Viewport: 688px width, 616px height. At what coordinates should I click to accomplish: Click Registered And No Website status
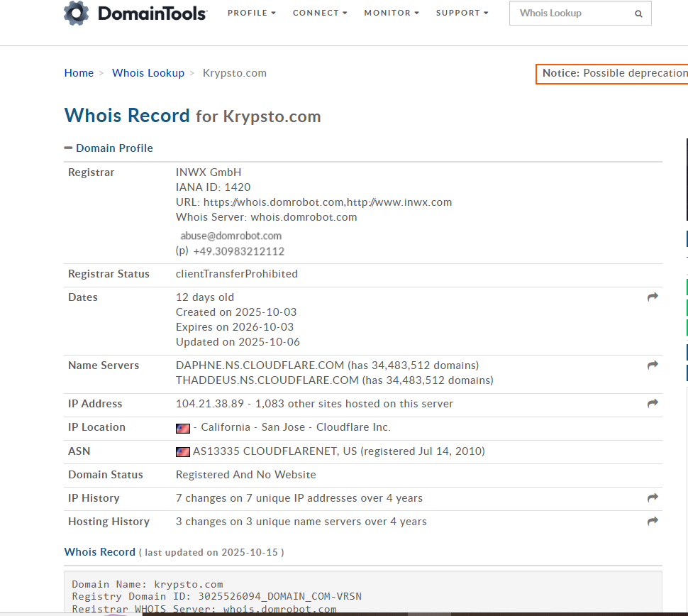(x=245, y=475)
